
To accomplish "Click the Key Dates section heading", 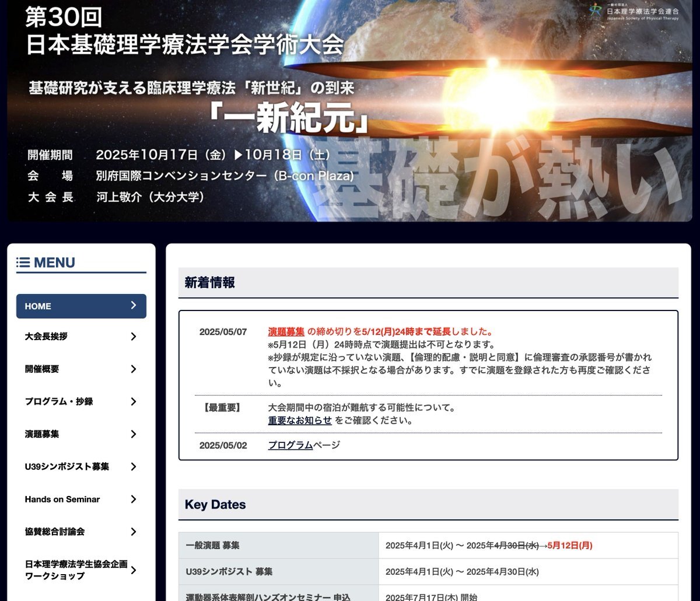I will (x=215, y=505).
